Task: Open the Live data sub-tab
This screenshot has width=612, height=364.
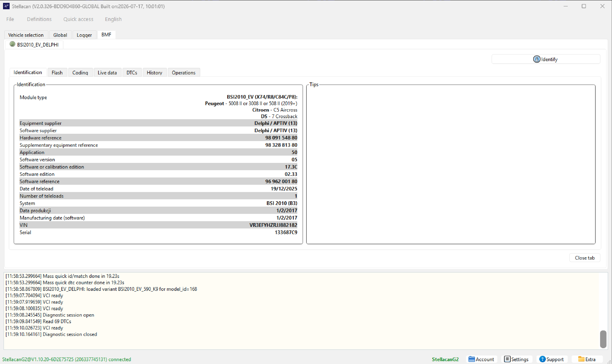Action: 107,73
